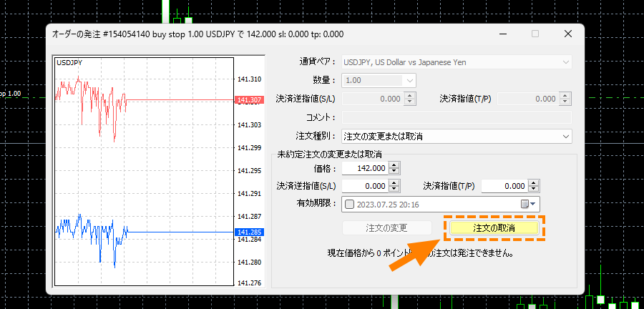Increase pending order T/P stepper
Screen dimensions: 644x309
(534, 183)
